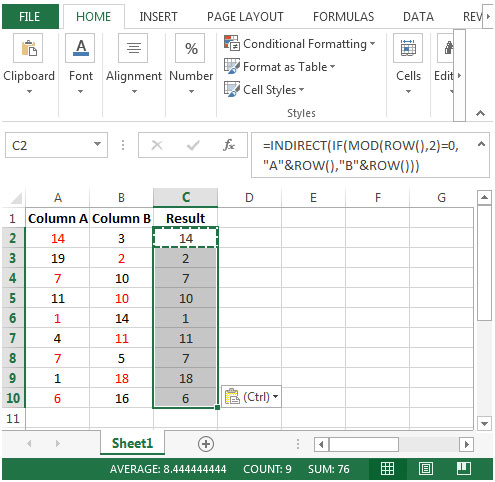Switch to the INSERT tab
This screenshot has width=495, height=482.
point(158,17)
